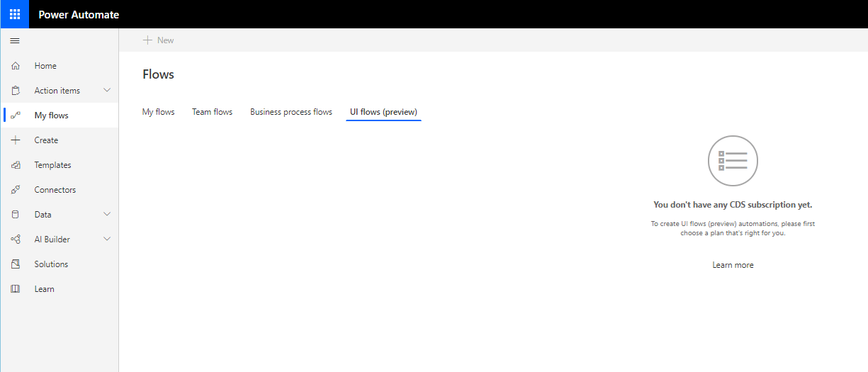Click the Solutions icon in the sidebar
This screenshot has height=372, width=868.
(16, 264)
